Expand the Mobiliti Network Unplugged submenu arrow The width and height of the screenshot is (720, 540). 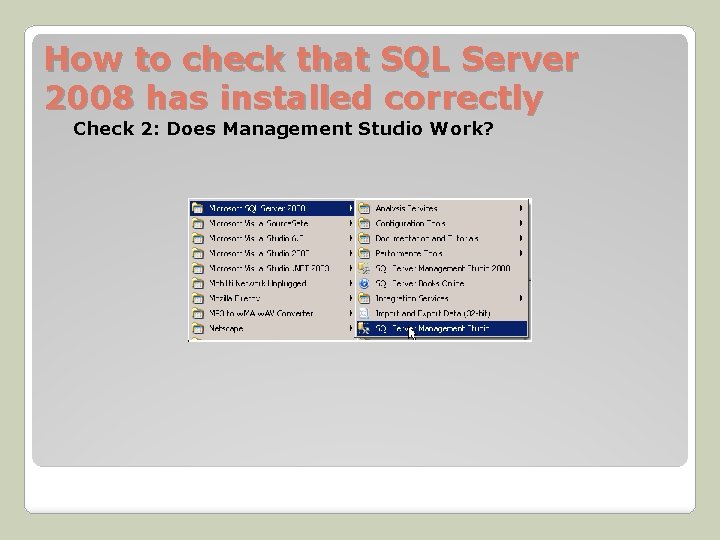[351, 284]
